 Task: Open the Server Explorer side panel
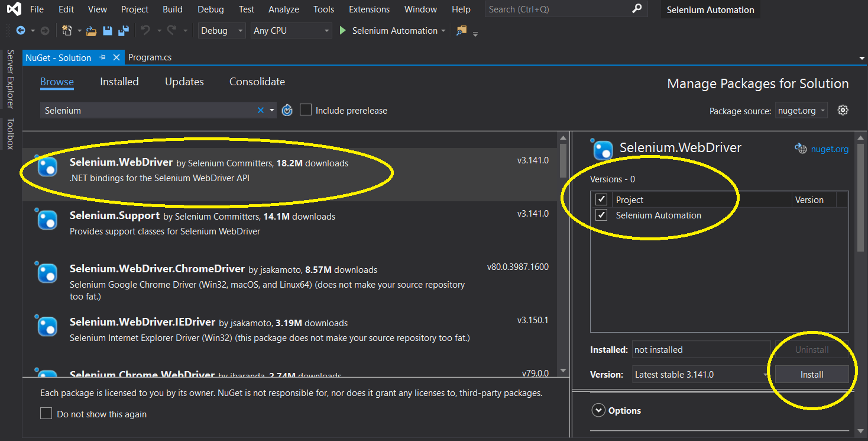[x=10, y=79]
